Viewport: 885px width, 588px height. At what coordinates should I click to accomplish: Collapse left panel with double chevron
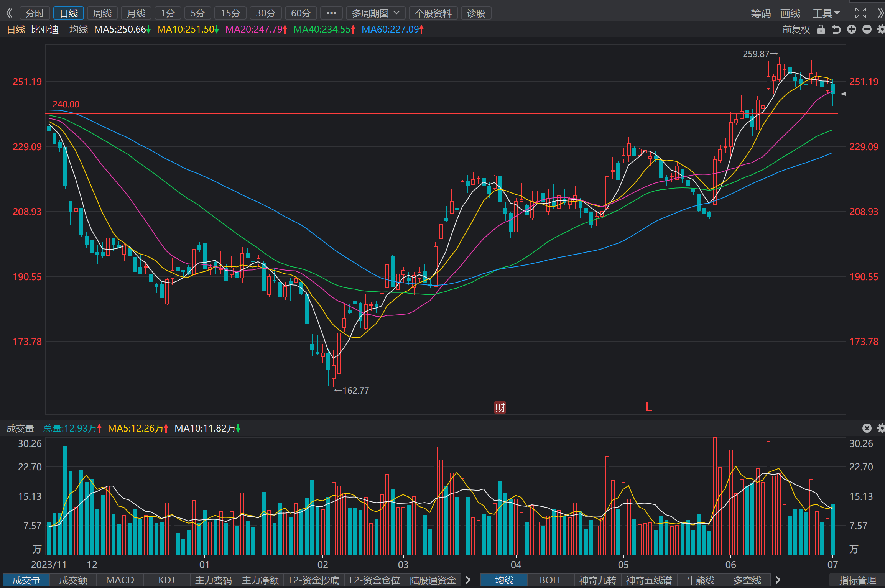[x=9, y=13]
